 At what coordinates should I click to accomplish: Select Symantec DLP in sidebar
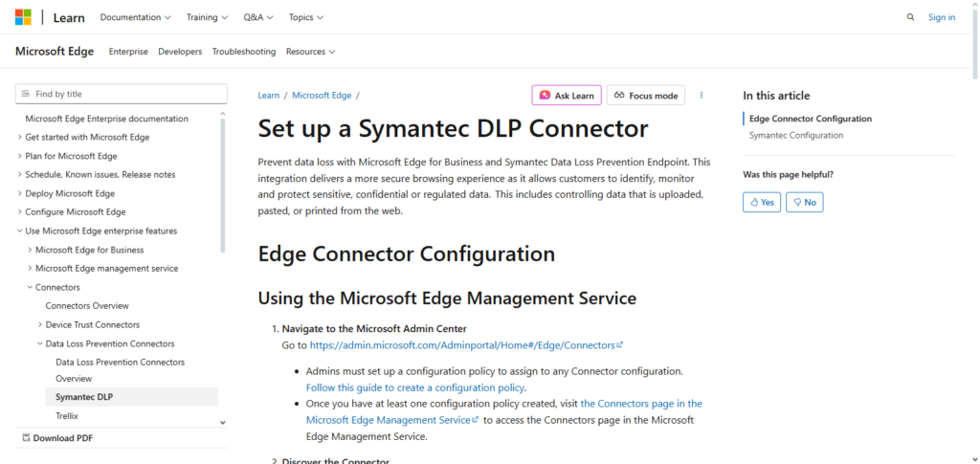point(132,397)
